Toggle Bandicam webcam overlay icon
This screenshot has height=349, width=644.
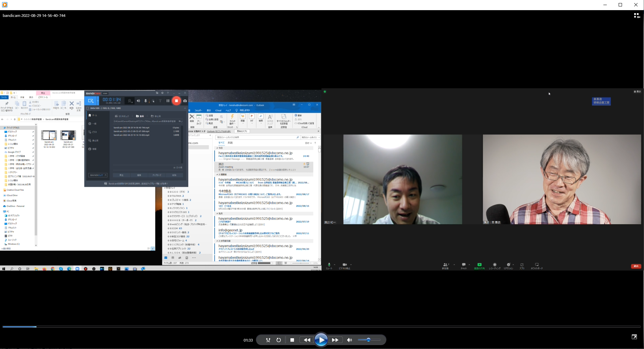(130, 101)
